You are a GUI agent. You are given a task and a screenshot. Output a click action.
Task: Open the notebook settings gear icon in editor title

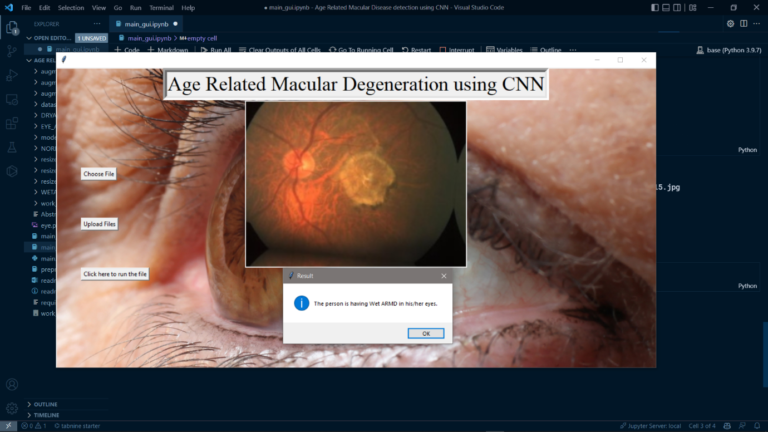(730, 24)
